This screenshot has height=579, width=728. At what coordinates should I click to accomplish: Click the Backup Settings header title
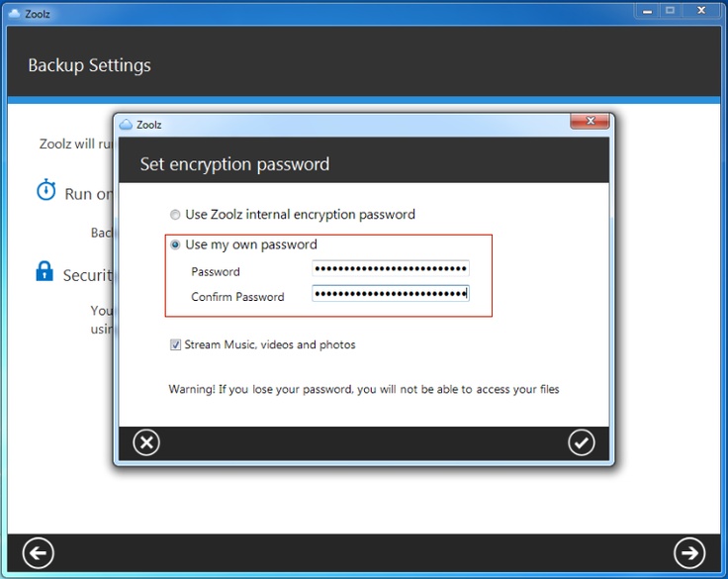(89, 66)
